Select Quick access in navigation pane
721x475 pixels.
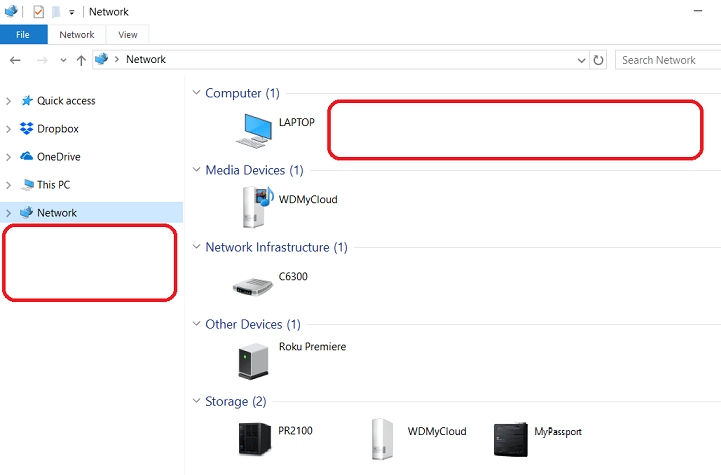(66, 101)
